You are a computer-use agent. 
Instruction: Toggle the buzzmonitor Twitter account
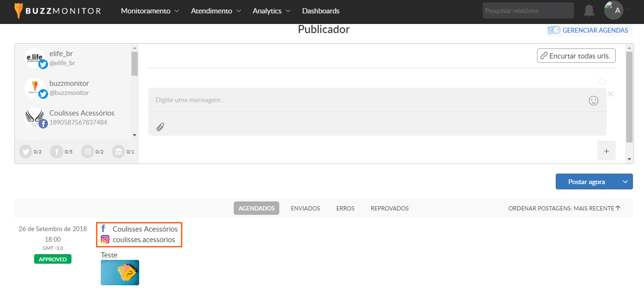click(72, 88)
